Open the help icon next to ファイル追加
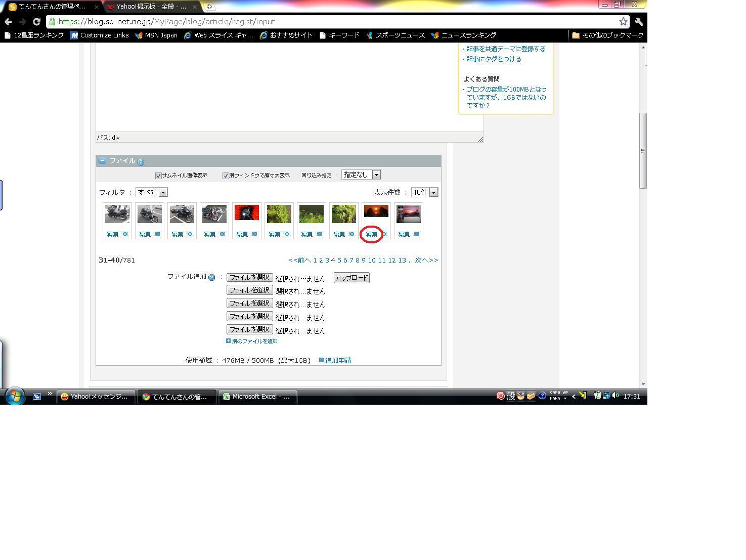 tap(212, 277)
